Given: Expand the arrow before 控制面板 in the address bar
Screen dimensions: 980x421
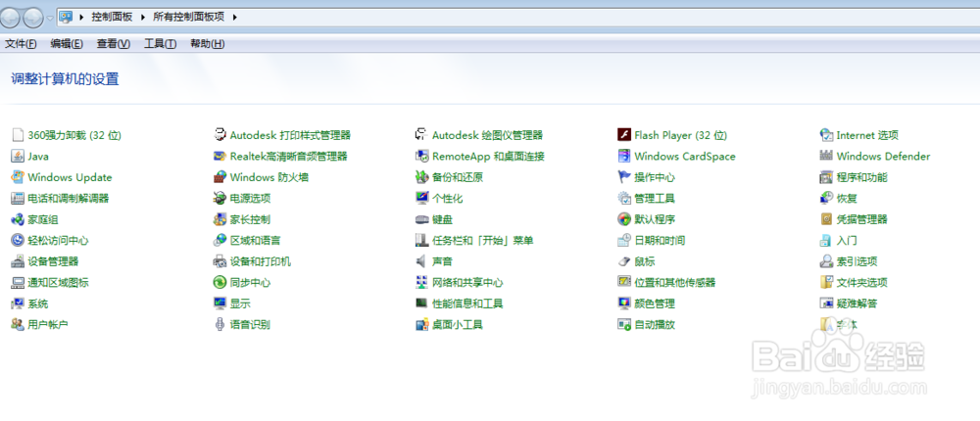Looking at the screenshot, I should (81, 18).
